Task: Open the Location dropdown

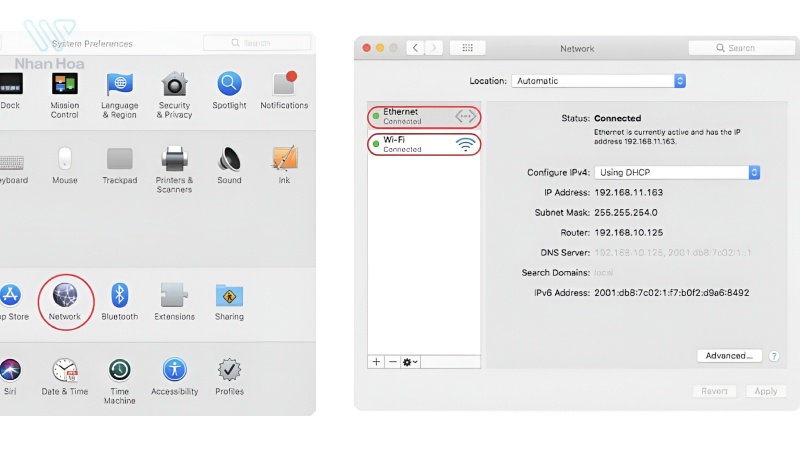Action: point(598,81)
